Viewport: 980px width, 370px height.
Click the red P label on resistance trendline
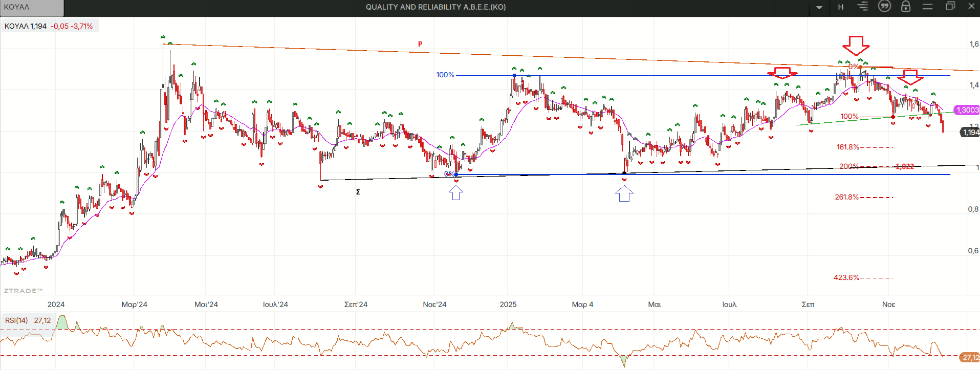pos(420,44)
